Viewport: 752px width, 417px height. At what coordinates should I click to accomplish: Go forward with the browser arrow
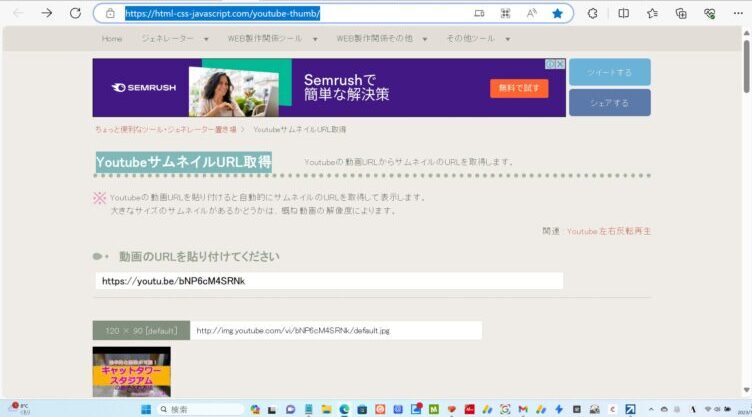coord(46,13)
